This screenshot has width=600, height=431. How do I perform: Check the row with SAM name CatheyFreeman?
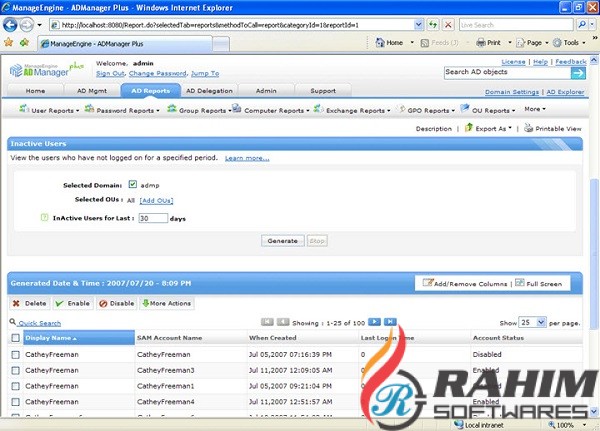coord(15,354)
